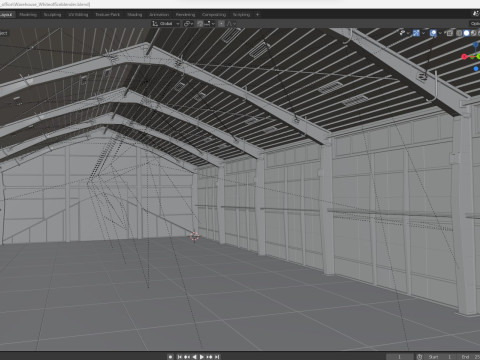The height and width of the screenshot is (360, 480).
Task: Jump to the timeline end frame
Action: click(217, 357)
